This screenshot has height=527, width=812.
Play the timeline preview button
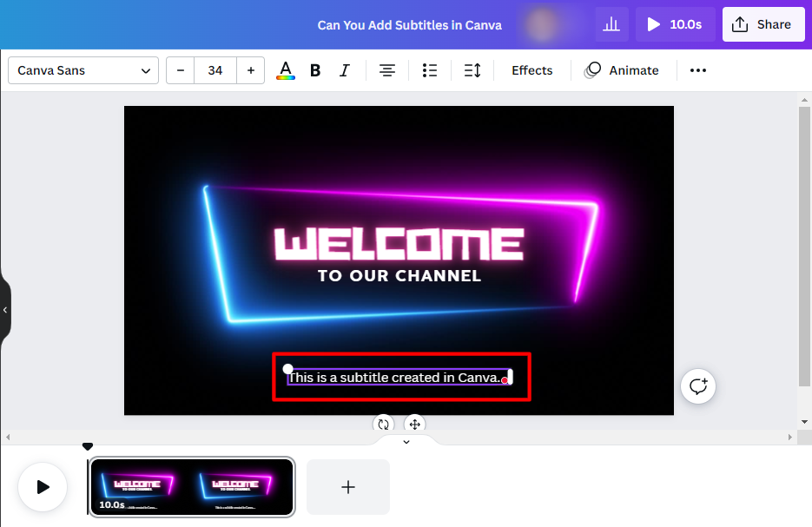[42, 487]
